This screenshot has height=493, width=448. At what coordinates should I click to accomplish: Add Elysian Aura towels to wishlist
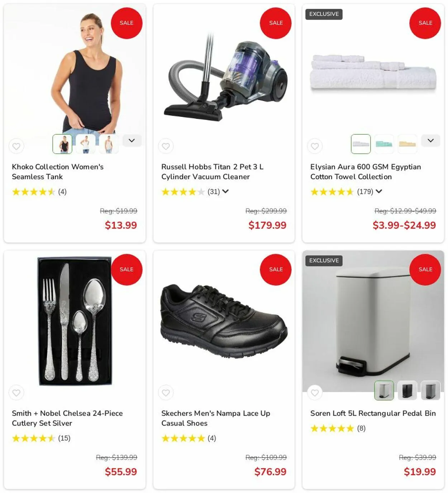pos(315,146)
